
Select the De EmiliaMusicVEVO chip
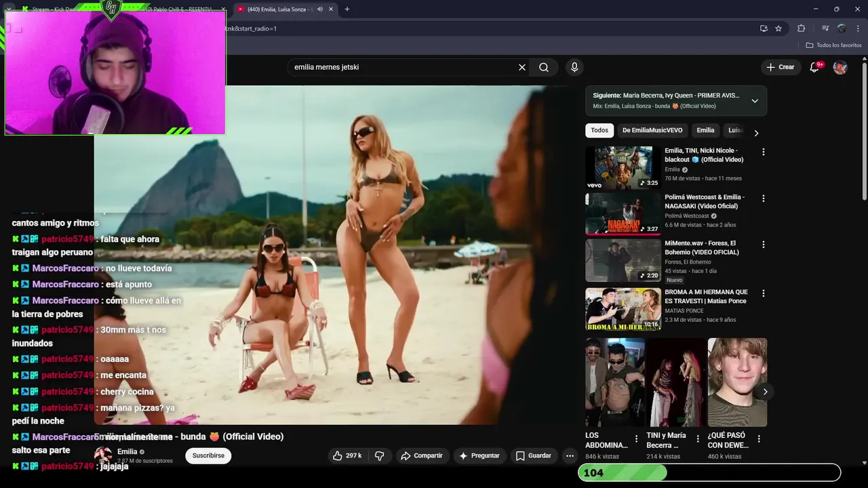[x=652, y=130]
